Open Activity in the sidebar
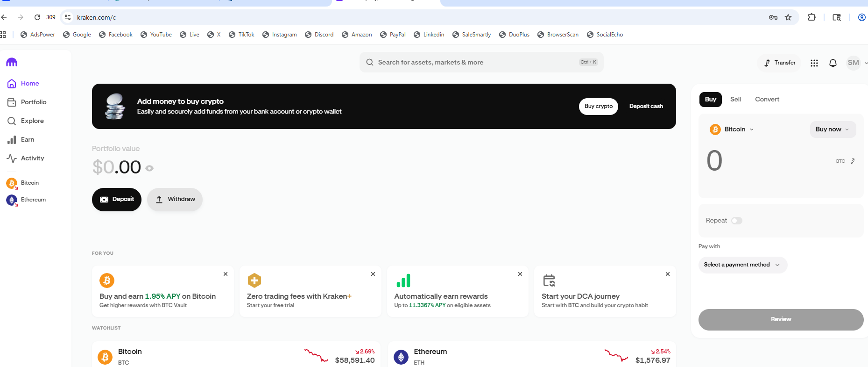Viewport: 868px width, 367px height. tap(26, 158)
